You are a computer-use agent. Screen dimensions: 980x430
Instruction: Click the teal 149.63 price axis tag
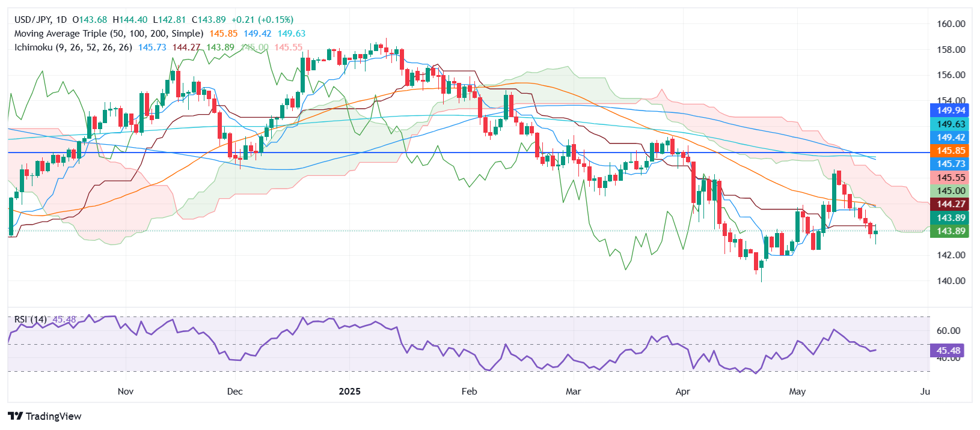950,124
